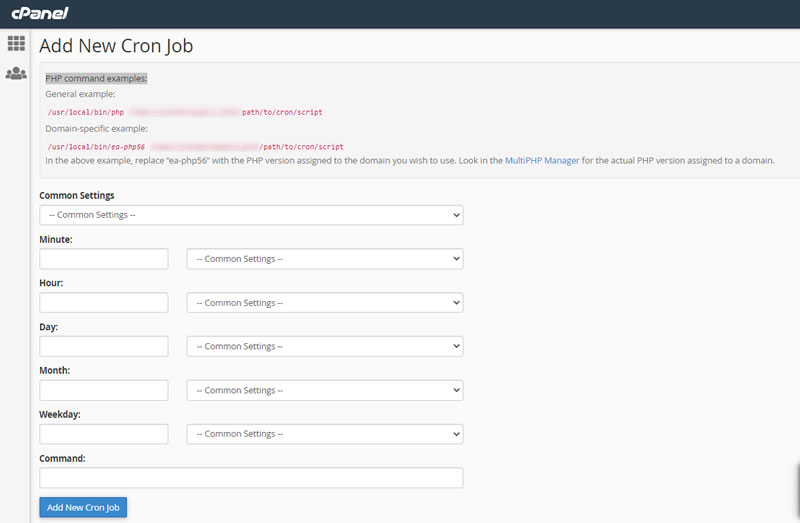
Task: Focus the Minute input field
Action: click(x=104, y=259)
